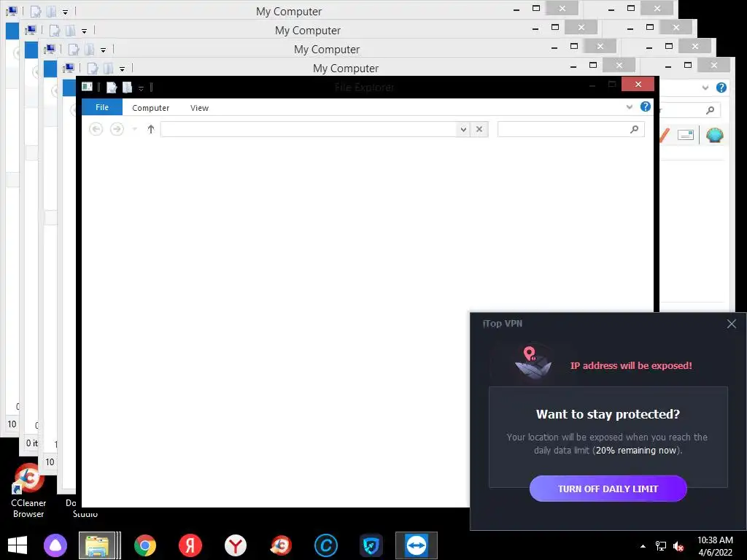
Task: Expand ribbon chevron in background window at right
Action: click(x=705, y=87)
